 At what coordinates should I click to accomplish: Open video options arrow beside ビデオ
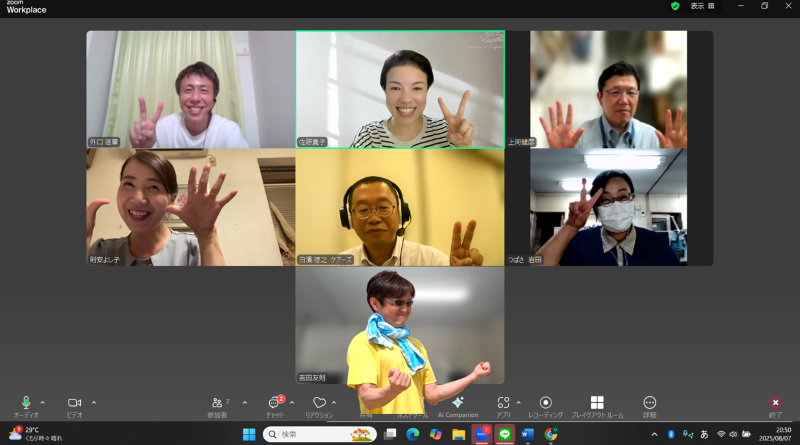(94, 402)
